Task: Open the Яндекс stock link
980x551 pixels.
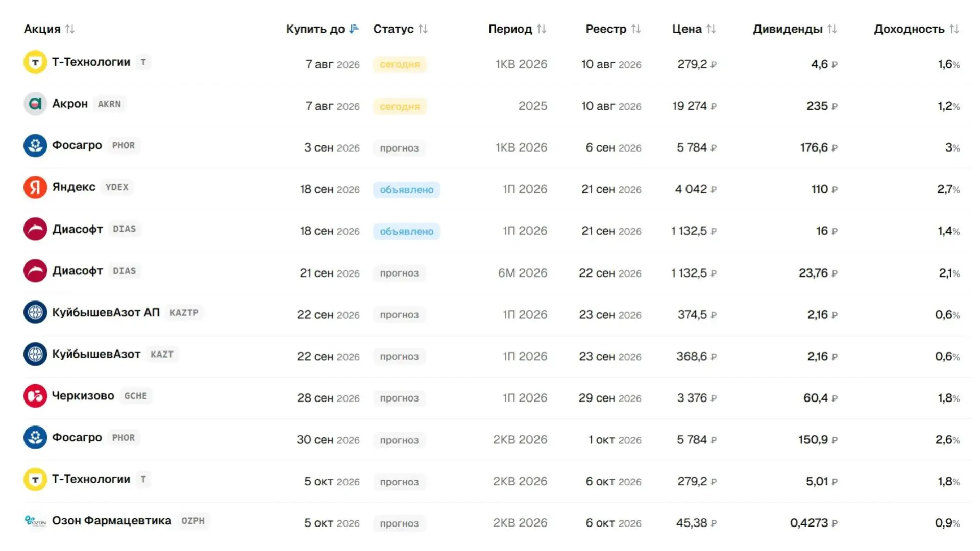Action: click(73, 187)
